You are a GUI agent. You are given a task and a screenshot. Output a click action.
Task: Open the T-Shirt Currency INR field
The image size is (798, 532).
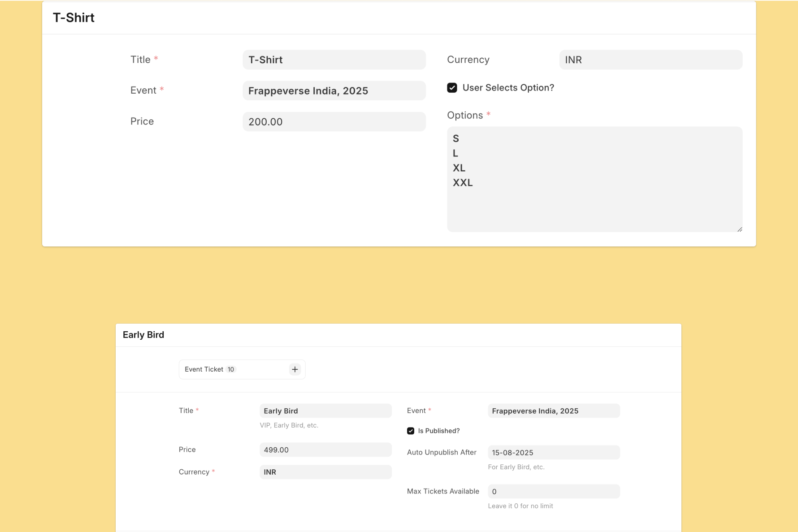coord(651,60)
